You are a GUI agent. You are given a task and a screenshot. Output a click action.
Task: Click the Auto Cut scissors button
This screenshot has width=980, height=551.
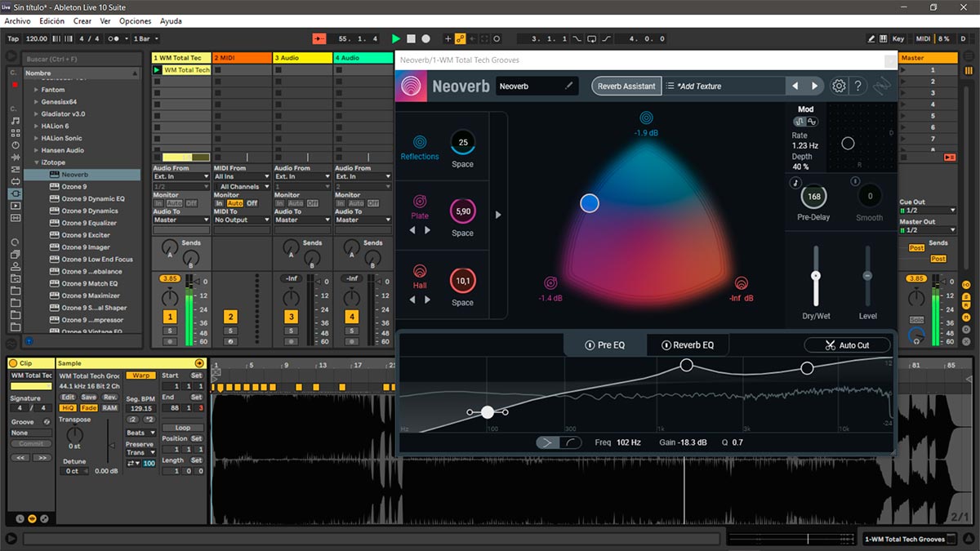847,345
